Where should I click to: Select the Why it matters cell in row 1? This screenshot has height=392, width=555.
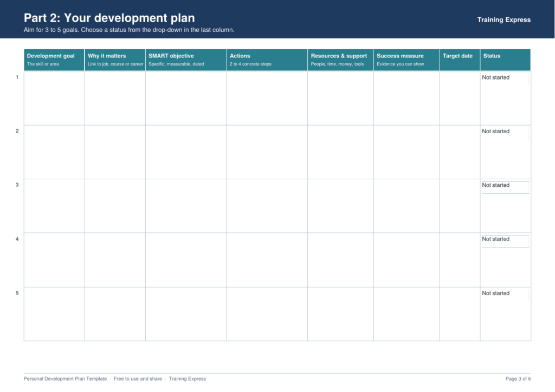115,98
